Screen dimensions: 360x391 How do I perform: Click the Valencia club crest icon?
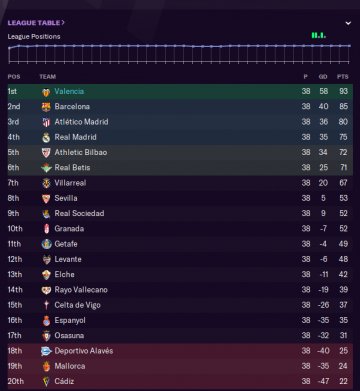click(46, 92)
